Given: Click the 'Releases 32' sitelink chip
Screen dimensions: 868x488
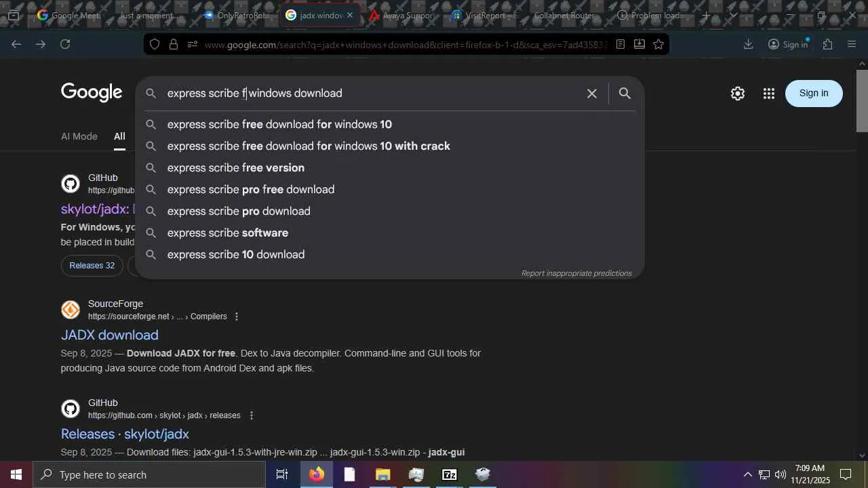Looking at the screenshot, I should (x=92, y=266).
